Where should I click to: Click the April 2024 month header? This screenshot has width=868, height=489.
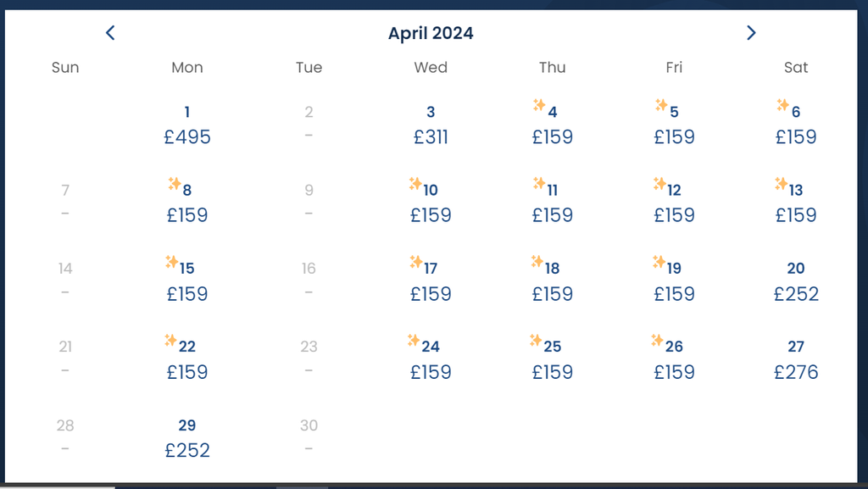pyautogui.click(x=431, y=33)
